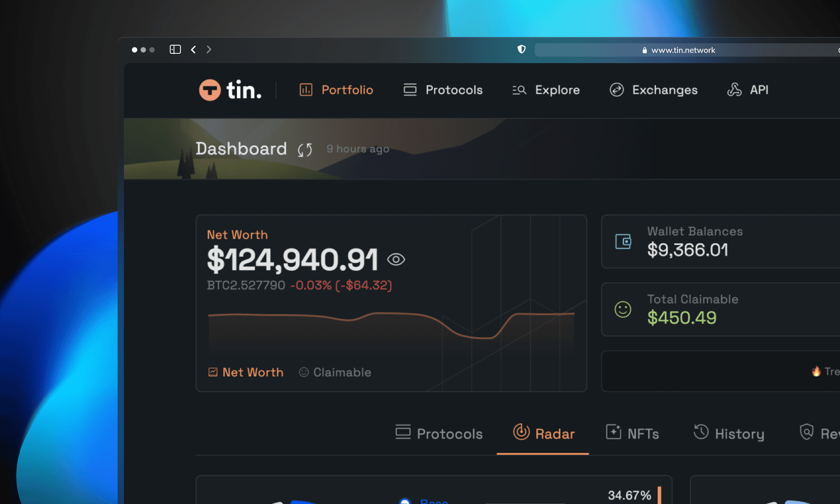Click the Exchanges swap icon

[616, 89]
